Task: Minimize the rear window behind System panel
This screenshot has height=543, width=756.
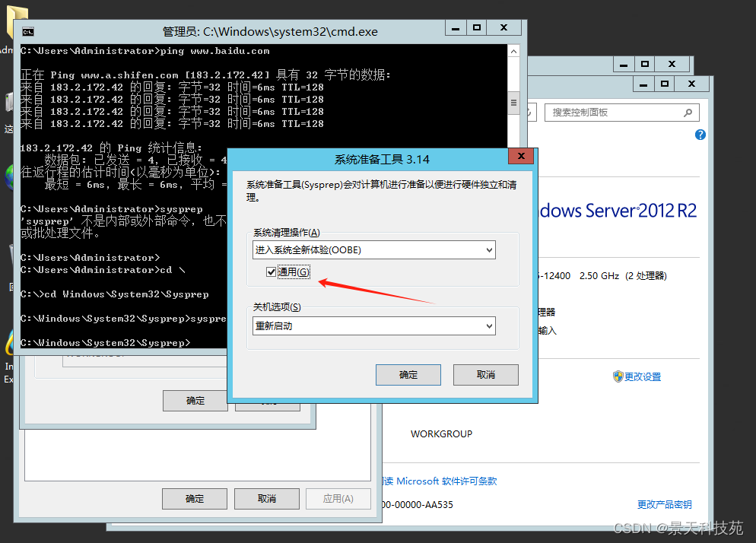Action: point(624,64)
